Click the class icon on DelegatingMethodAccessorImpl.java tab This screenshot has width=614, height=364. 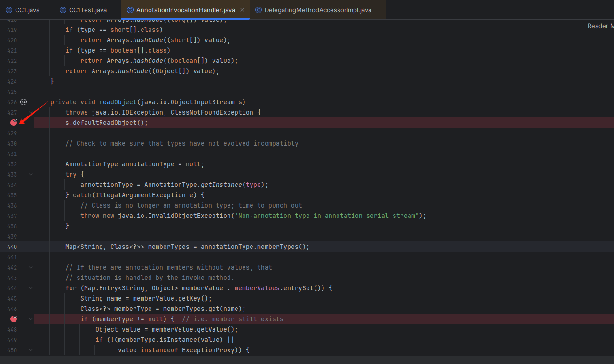[x=259, y=10]
